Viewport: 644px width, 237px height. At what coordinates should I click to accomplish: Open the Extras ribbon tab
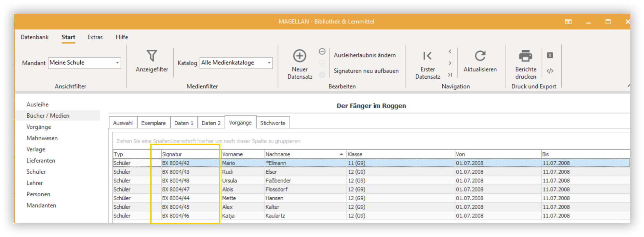[95, 37]
